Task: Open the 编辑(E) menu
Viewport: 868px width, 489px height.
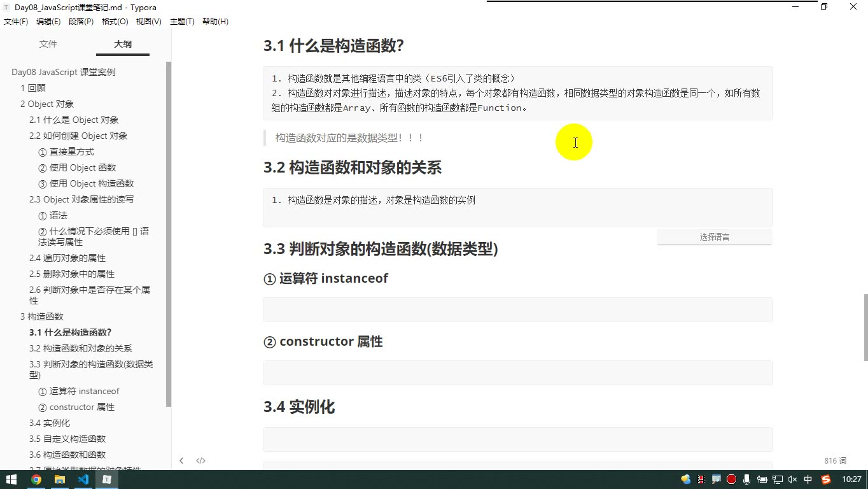Action: pyautogui.click(x=48, y=22)
